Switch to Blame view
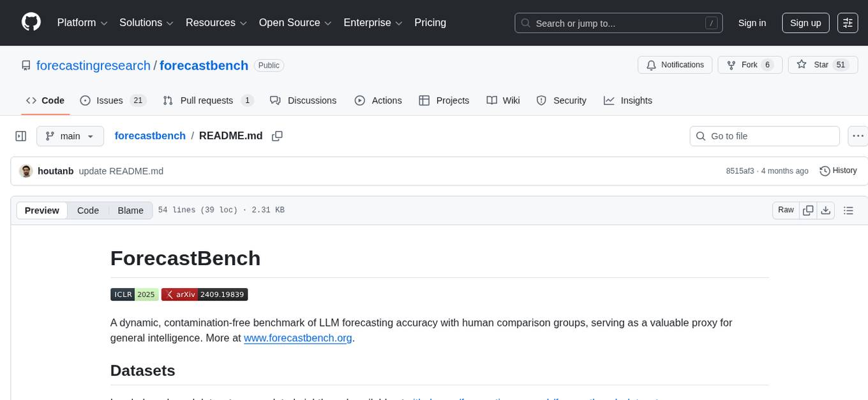The width and height of the screenshot is (868, 400). click(x=130, y=210)
